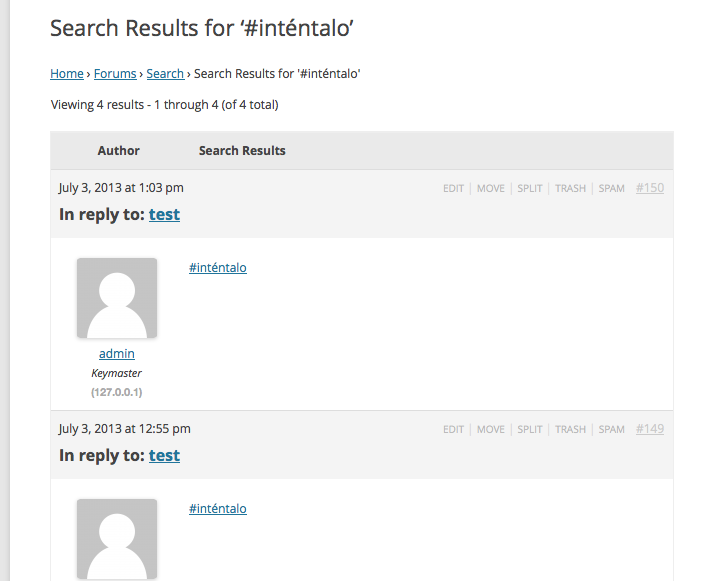Trash reply #149
The height and width of the screenshot is (581, 708).
(570, 429)
